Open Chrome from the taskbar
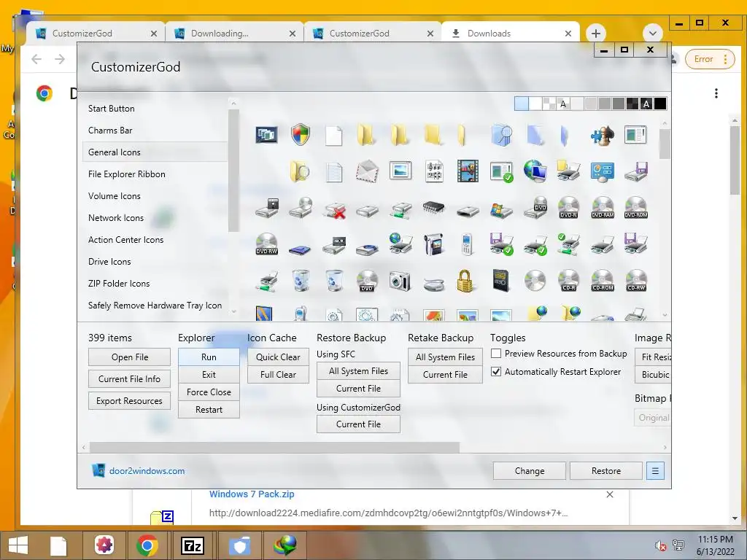Viewport: 747px width, 560px height. point(147,545)
